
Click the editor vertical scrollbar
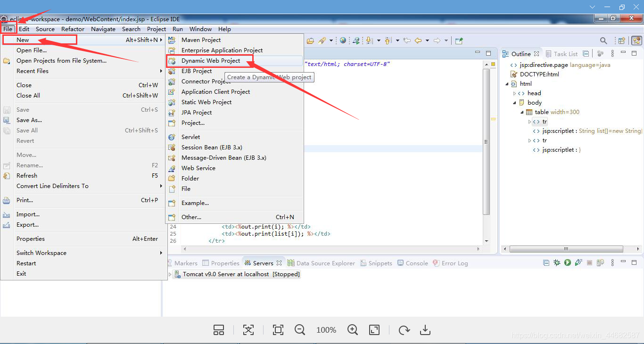[487, 141]
